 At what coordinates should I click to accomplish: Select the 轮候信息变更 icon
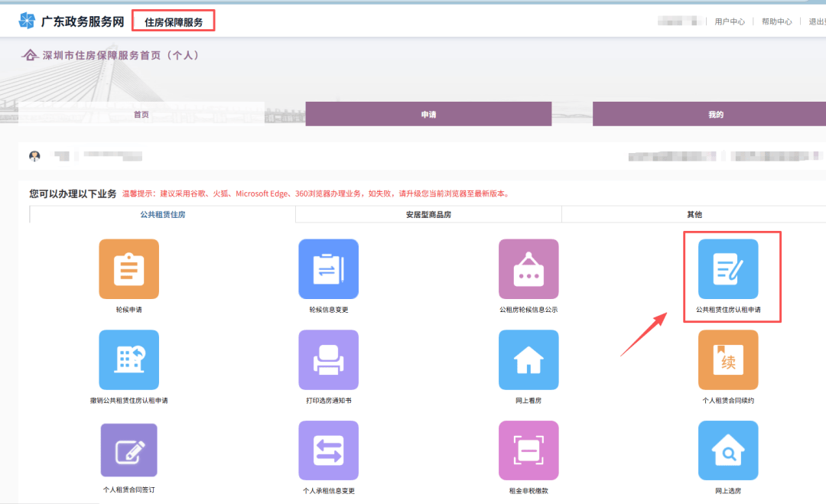[x=329, y=269]
